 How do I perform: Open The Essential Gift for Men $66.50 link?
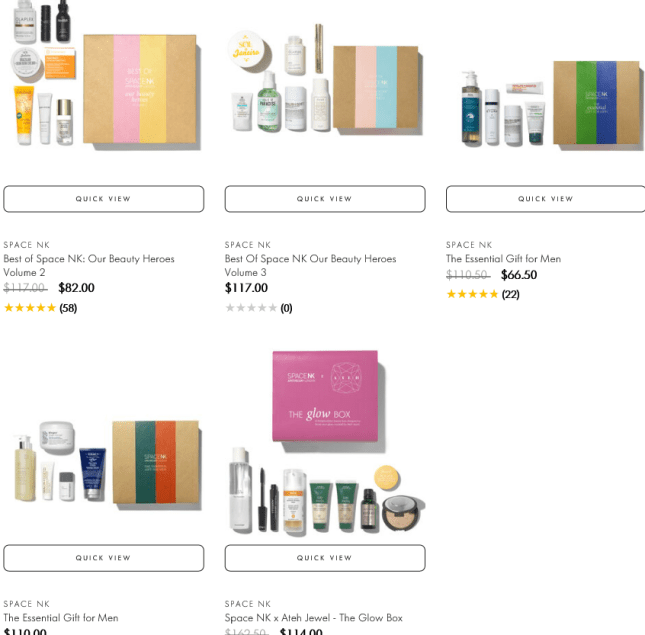tap(503, 259)
